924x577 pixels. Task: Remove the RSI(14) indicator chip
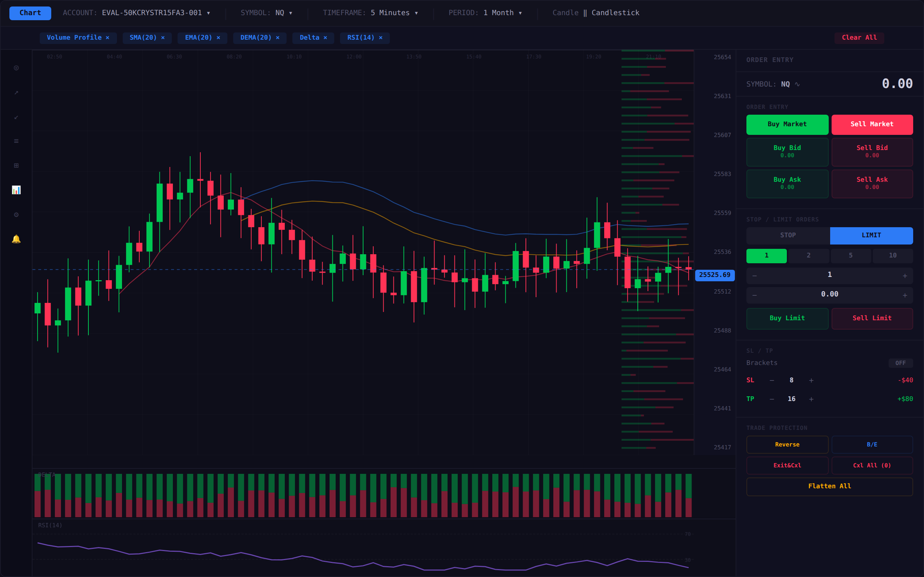click(381, 38)
